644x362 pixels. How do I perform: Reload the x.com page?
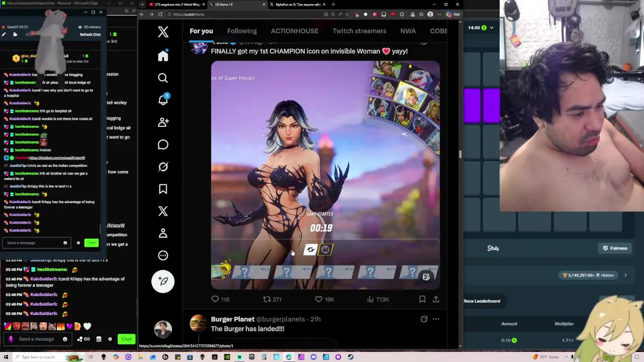tap(160, 14)
